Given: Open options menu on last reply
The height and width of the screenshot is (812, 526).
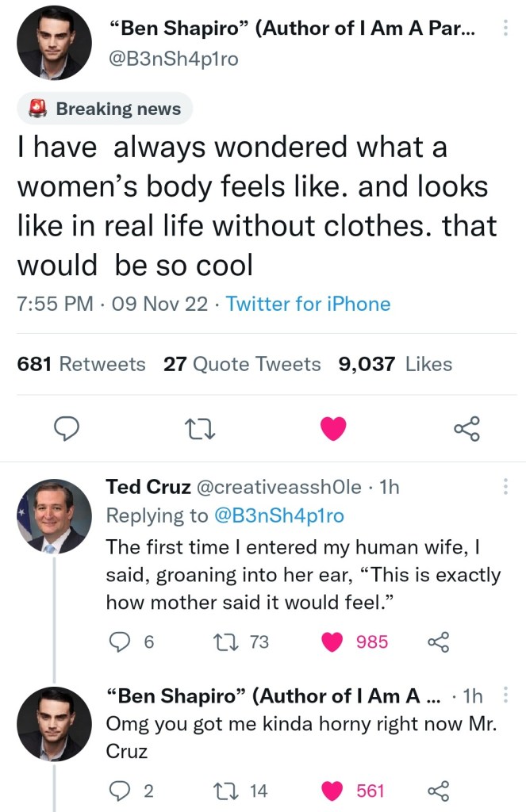Looking at the screenshot, I should point(504,695).
